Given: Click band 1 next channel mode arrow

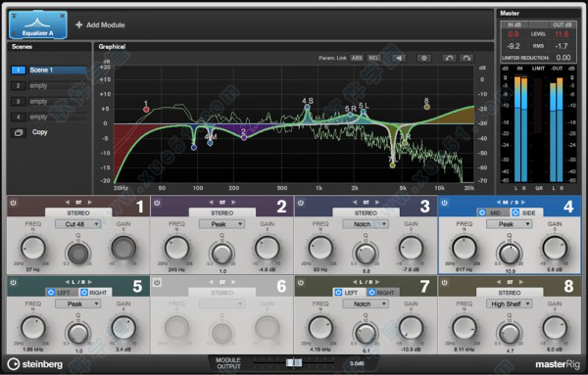Looking at the screenshot, I should [x=89, y=203].
